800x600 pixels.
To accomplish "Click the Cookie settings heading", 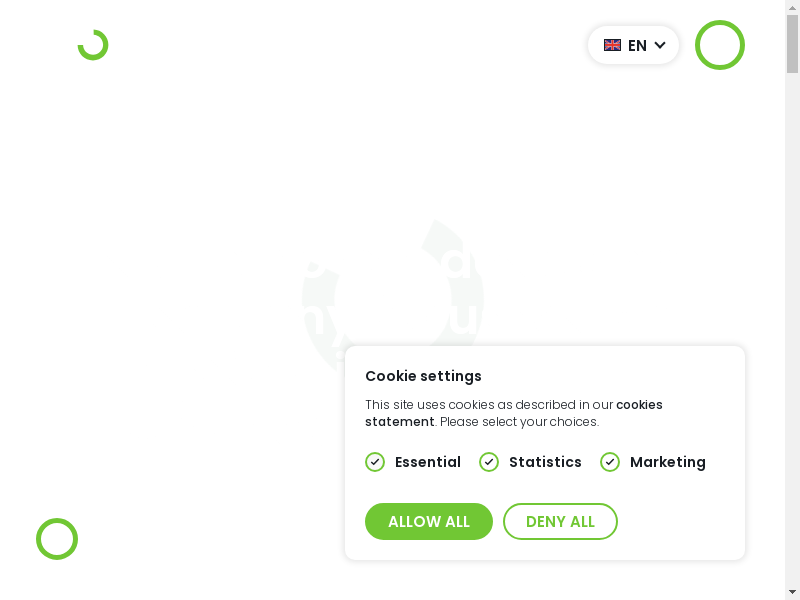I will coord(423,376).
